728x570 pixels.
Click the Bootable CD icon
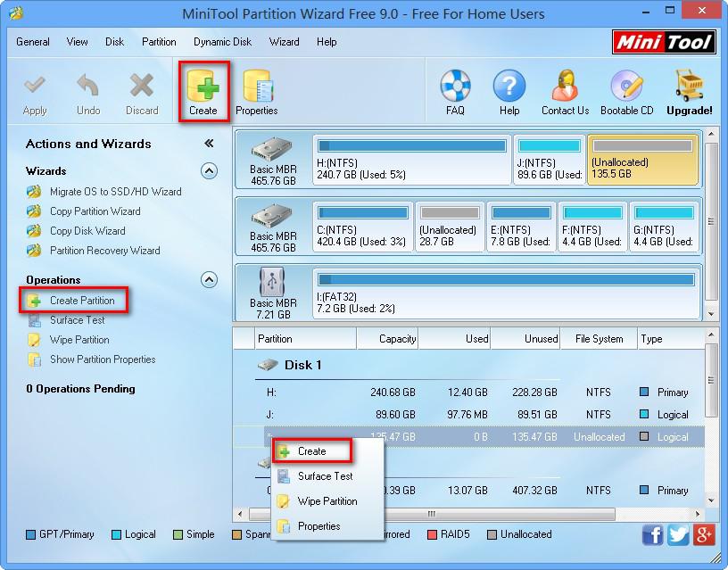(625, 89)
